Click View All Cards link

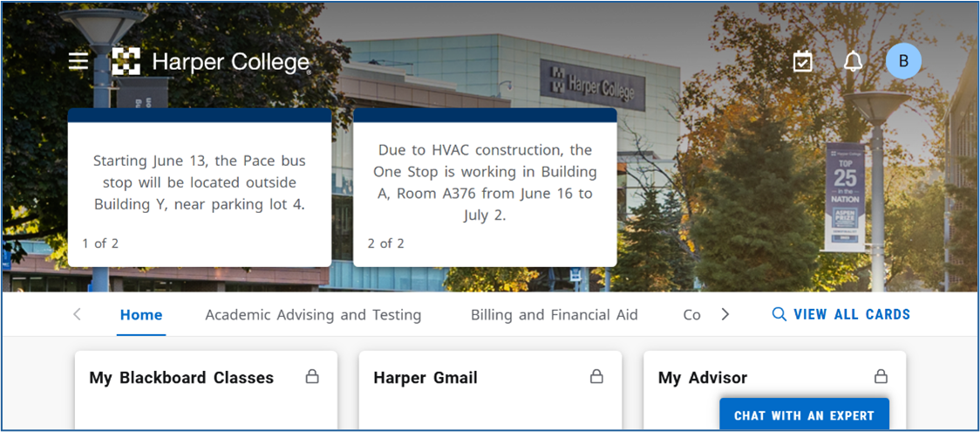click(851, 314)
